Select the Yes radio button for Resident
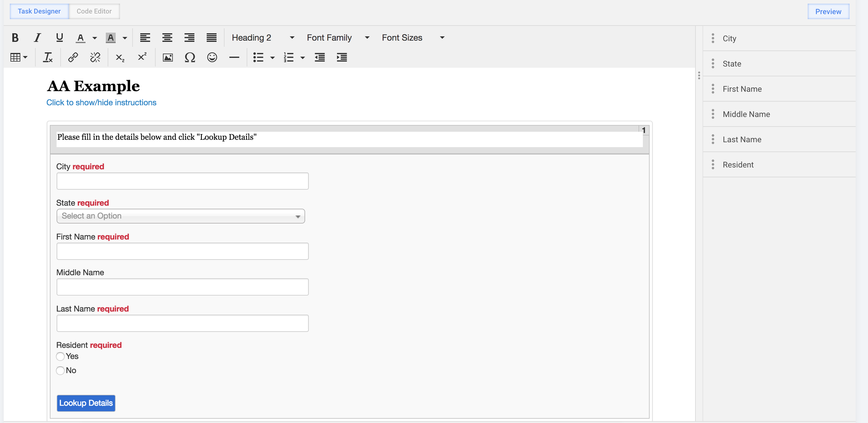868x423 pixels. point(60,357)
